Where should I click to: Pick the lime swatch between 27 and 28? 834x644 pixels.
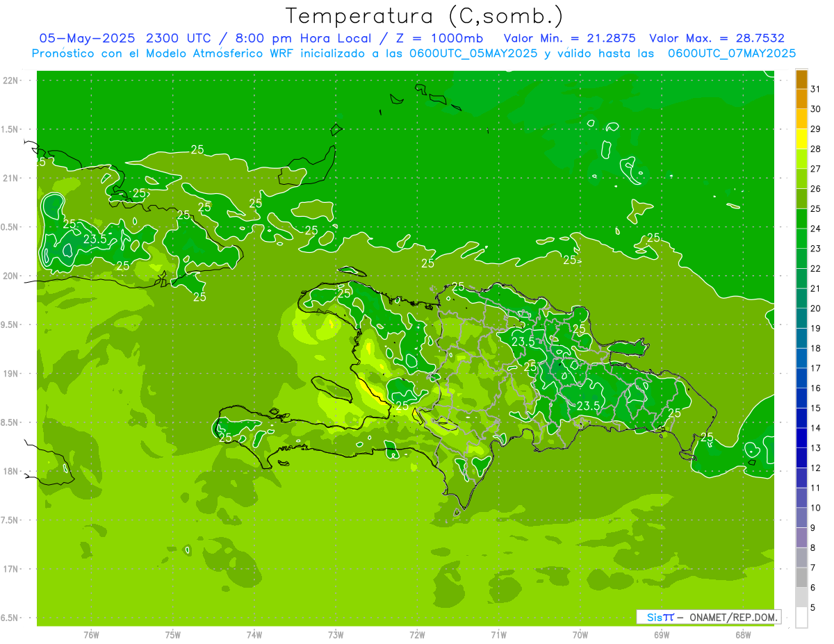801,159
